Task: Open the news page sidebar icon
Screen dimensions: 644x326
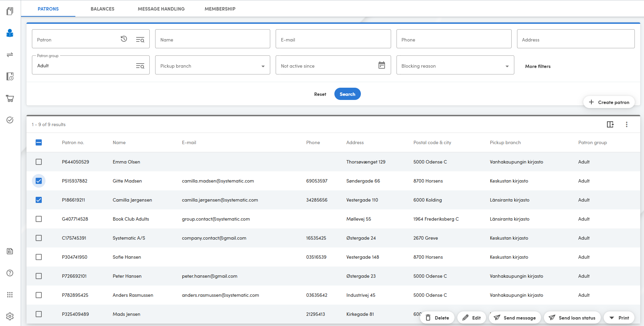Action: 10,251
